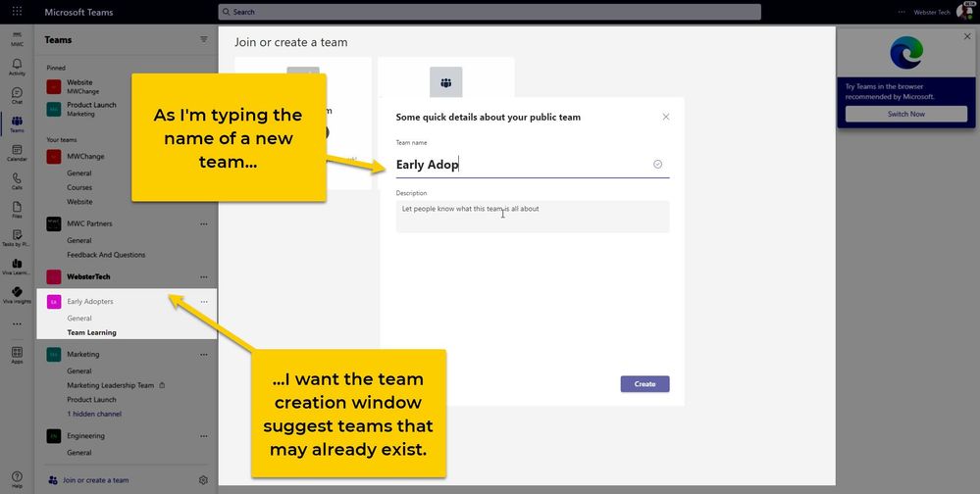Collapse the Pinned section
Screen dimensions: 980x494
(x=56, y=68)
